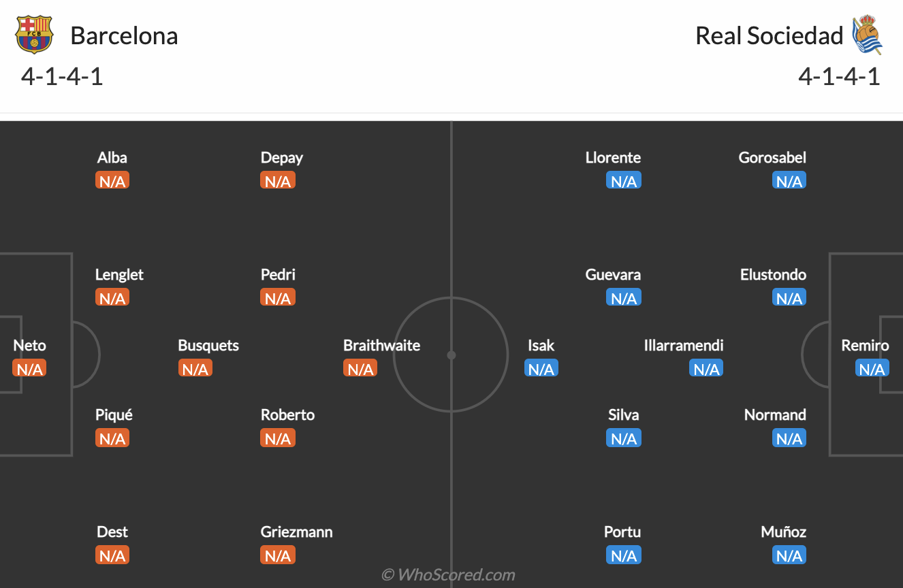Click the Barcelona club crest icon
Viewport: 903px width, 588px height.
(34, 35)
